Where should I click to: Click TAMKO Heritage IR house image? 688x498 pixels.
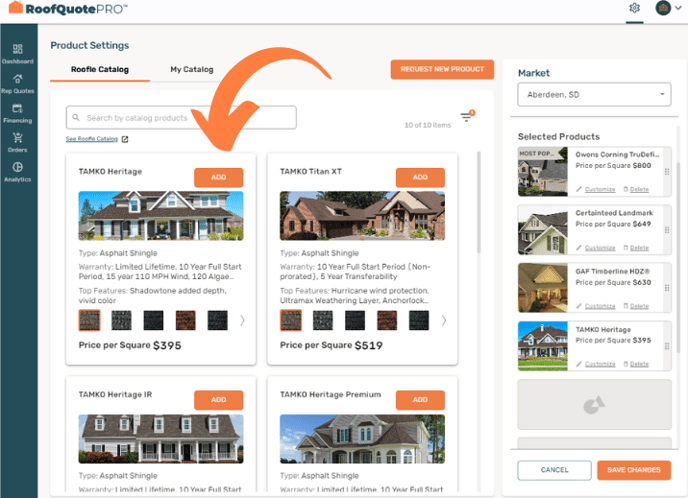[161, 439]
